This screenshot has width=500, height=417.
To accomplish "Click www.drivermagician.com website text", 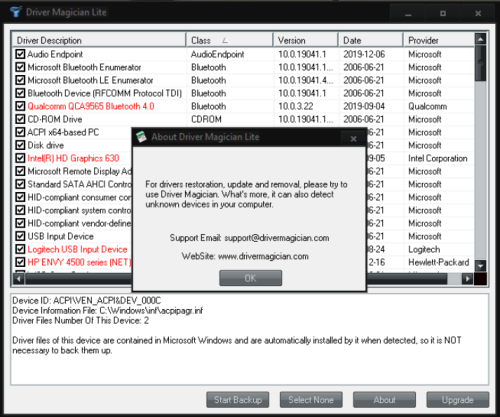I will 263,256.
